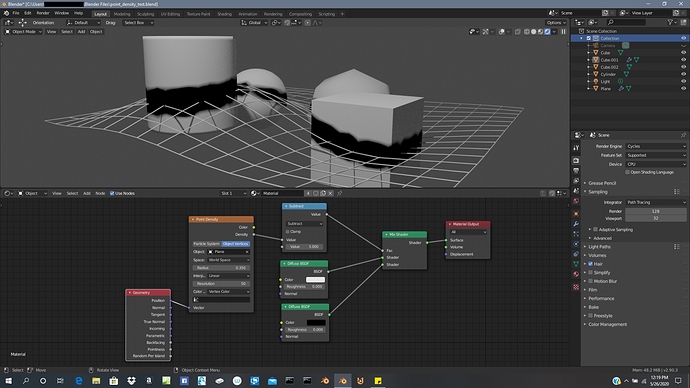Switch viewport to Material Preview shading
690x388 pixels.
[x=540, y=32]
